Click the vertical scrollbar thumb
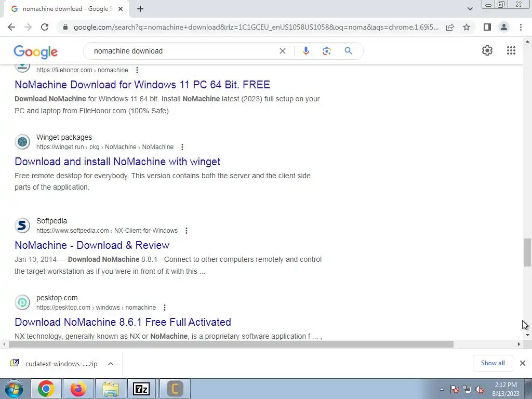 [527, 252]
